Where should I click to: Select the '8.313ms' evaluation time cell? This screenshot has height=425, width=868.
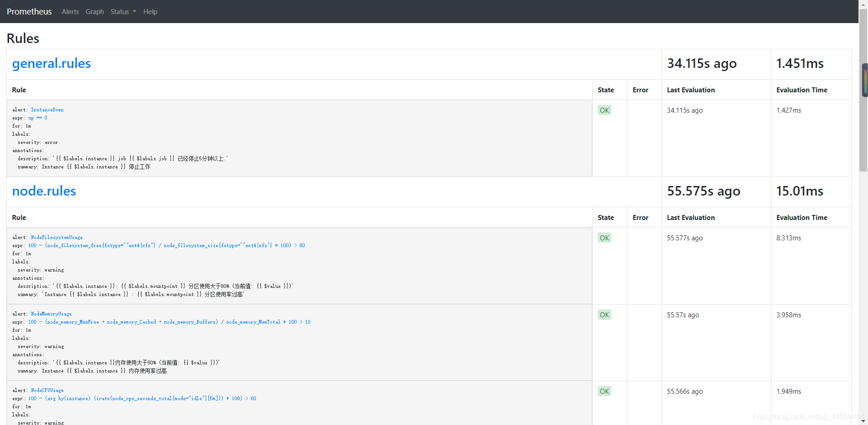pyautogui.click(x=789, y=238)
